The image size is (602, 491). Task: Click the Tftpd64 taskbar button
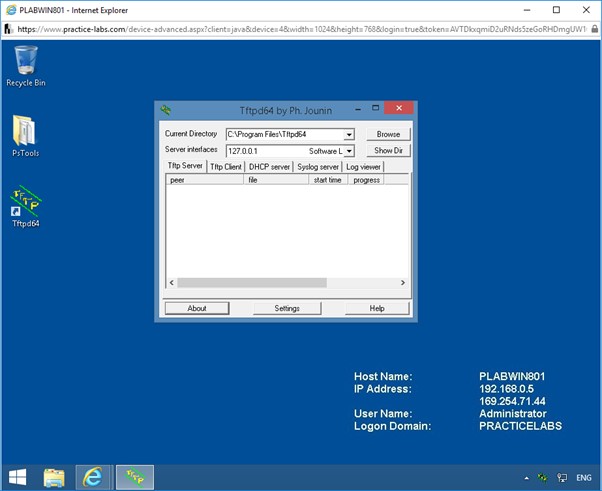click(x=135, y=478)
